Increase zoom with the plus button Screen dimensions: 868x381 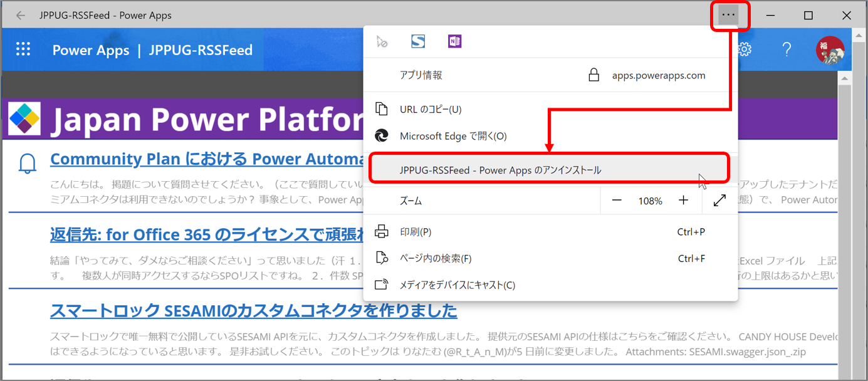click(x=684, y=201)
